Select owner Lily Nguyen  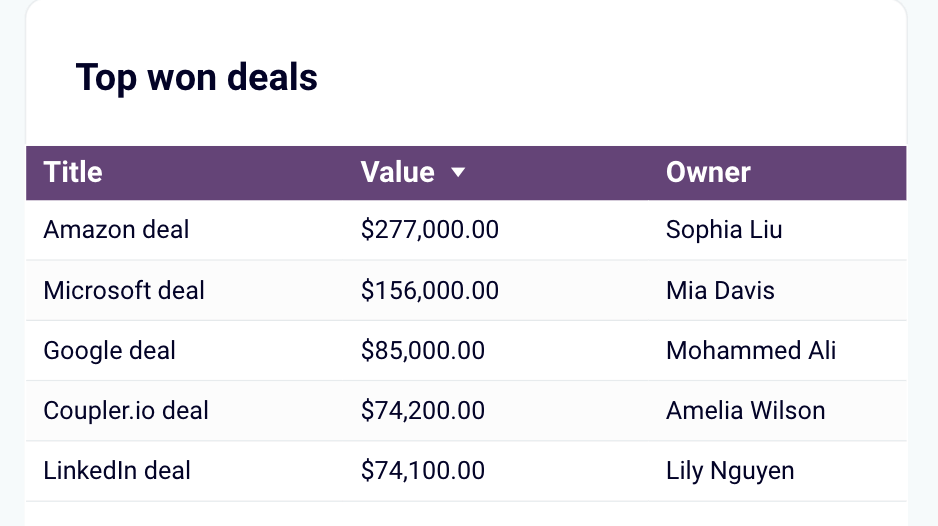point(730,470)
